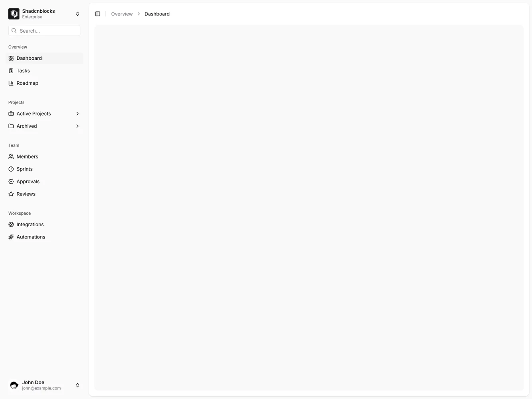Open the John Doe account menu
The width and height of the screenshot is (532, 399).
click(44, 385)
